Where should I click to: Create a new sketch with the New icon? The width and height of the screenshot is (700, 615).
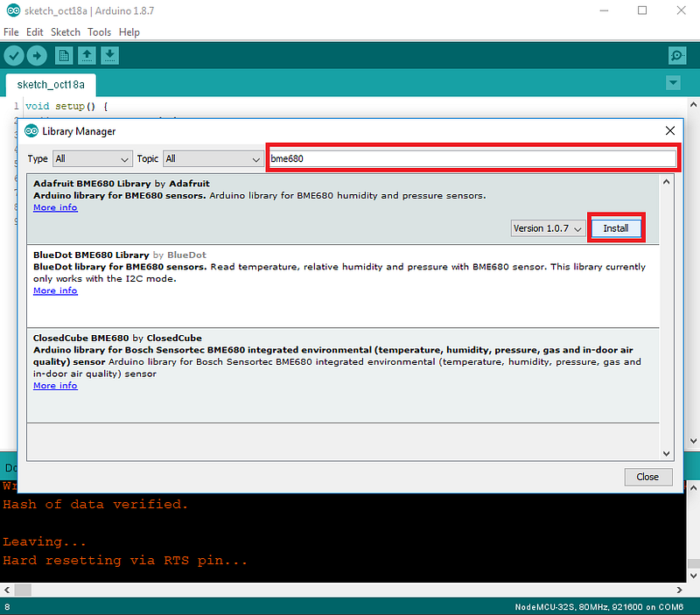coord(64,56)
